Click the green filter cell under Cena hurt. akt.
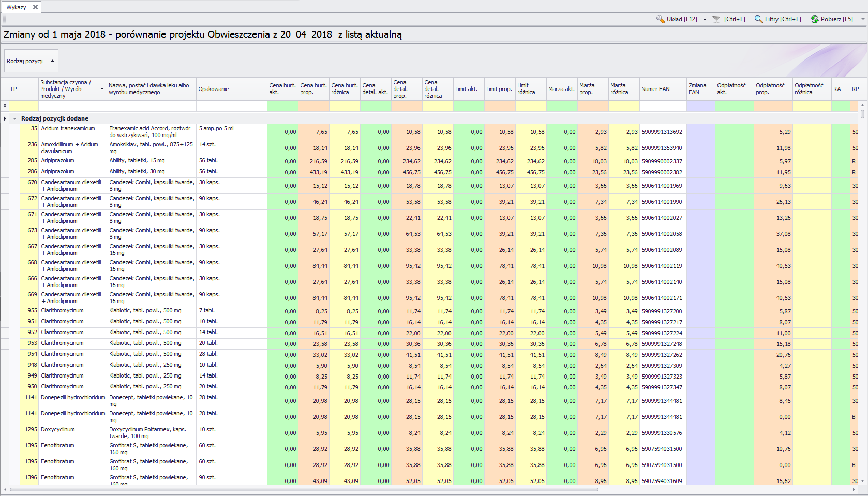 point(282,107)
